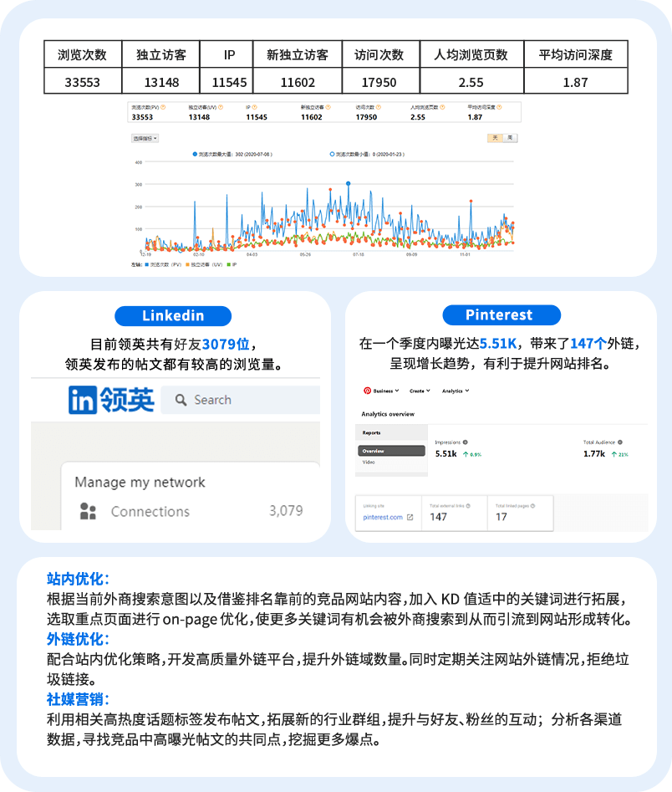Click the info icon next to Total external links
672x792 pixels.
pyautogui.click(x=468, y=506)
